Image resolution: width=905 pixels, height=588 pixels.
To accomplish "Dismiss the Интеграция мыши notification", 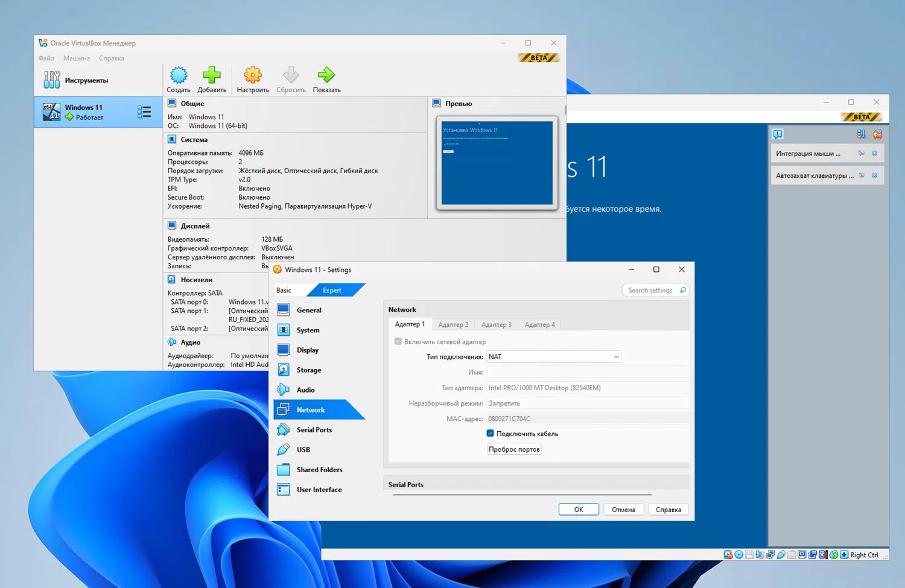I will coord(874,153).
